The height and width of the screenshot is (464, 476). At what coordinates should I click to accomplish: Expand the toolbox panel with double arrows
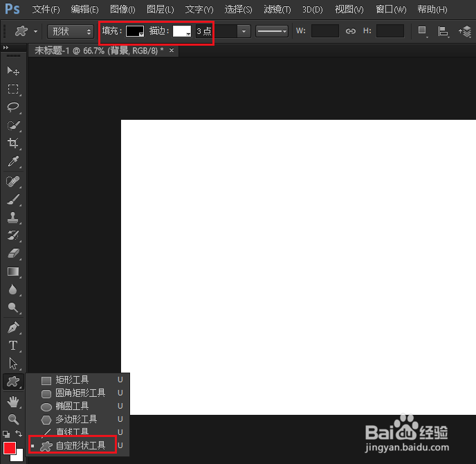(6, 47)
